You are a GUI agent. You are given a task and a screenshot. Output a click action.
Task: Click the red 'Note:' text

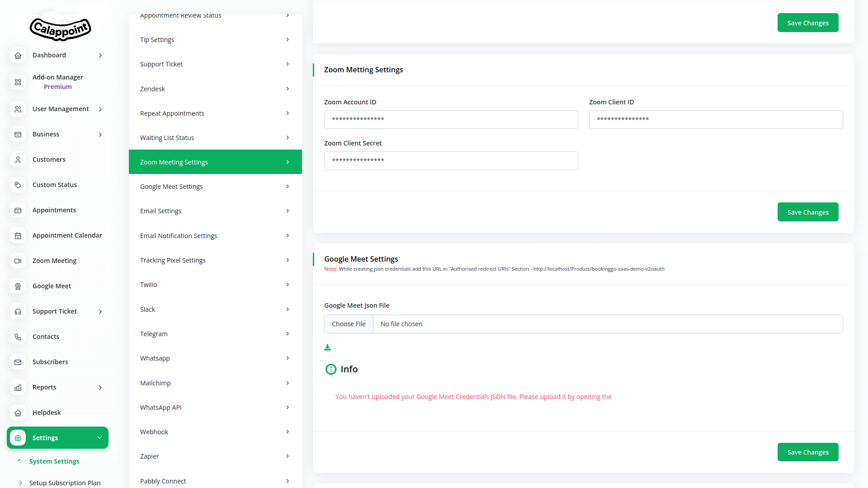point(330,269)
